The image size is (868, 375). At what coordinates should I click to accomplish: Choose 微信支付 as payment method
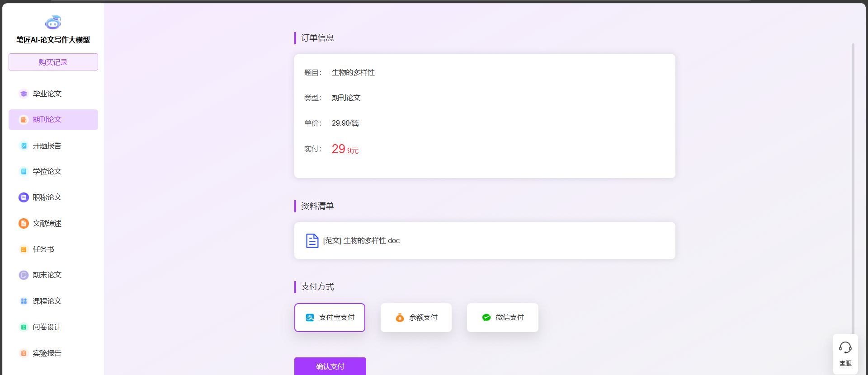pos(502,318)
